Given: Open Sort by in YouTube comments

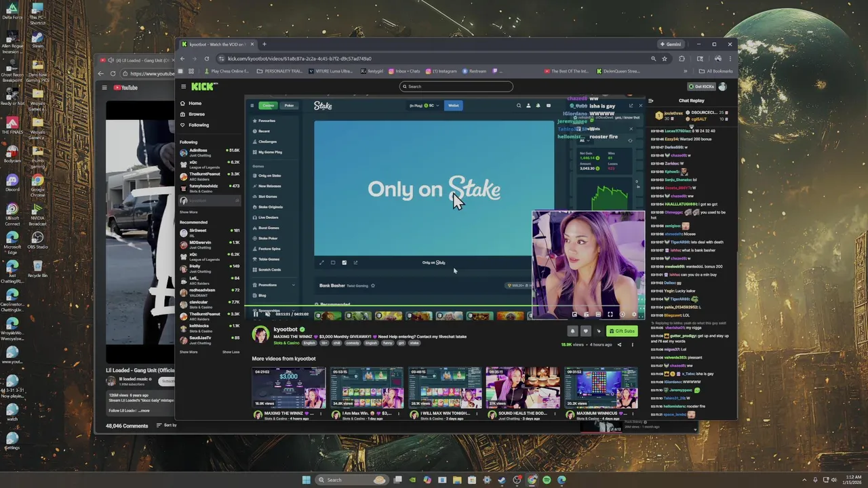Looking at the screenshot, I should pos(166,425).
